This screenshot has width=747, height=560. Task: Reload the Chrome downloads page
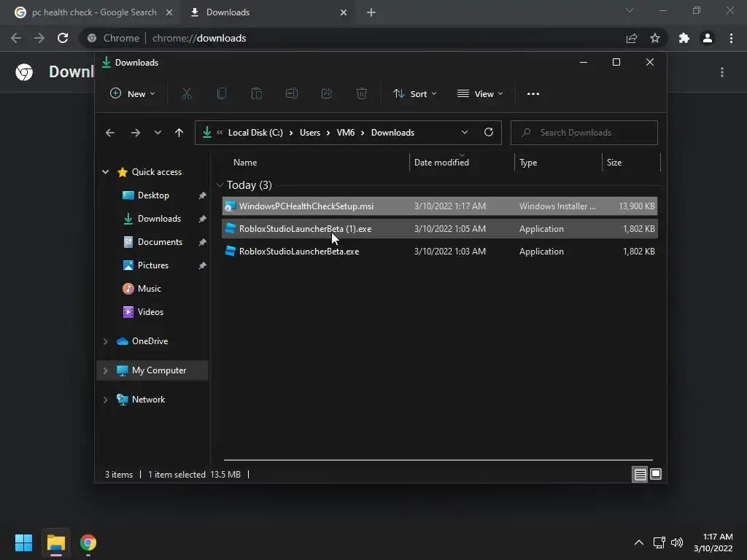pyautogui.click(x=63, y=38)
